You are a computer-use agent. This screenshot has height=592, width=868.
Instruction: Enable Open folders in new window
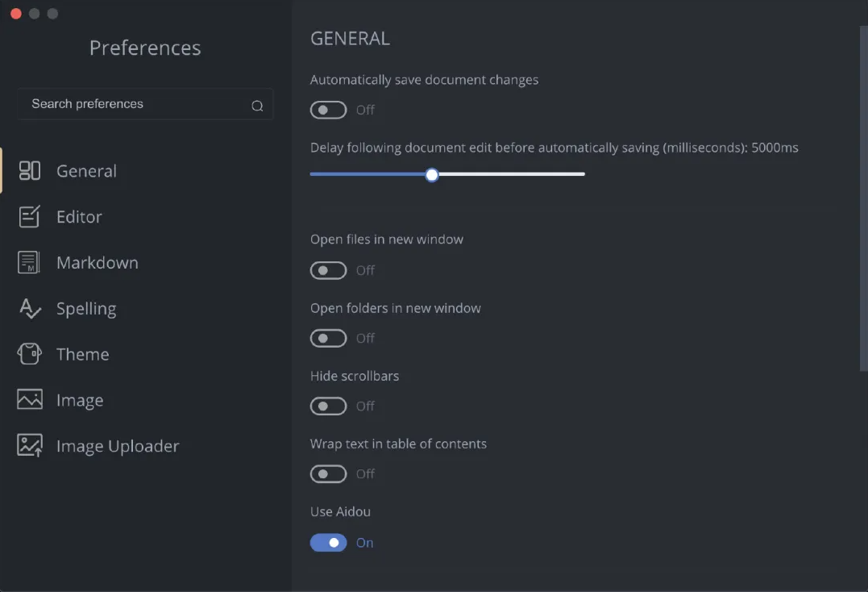click(328, 339)
